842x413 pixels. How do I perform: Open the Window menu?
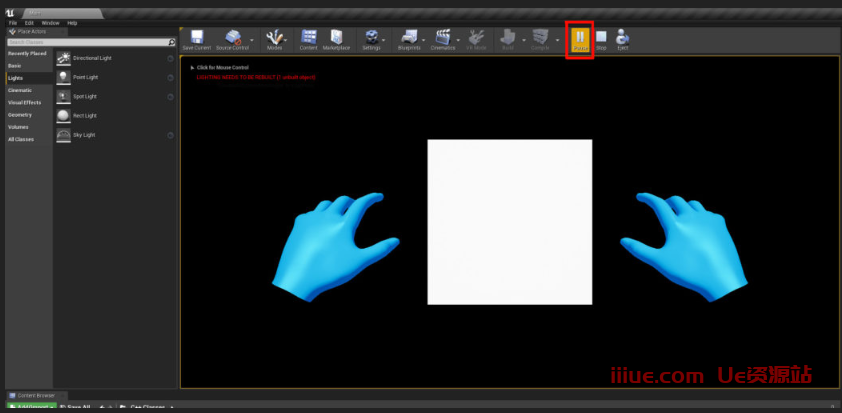pos(50,22)
